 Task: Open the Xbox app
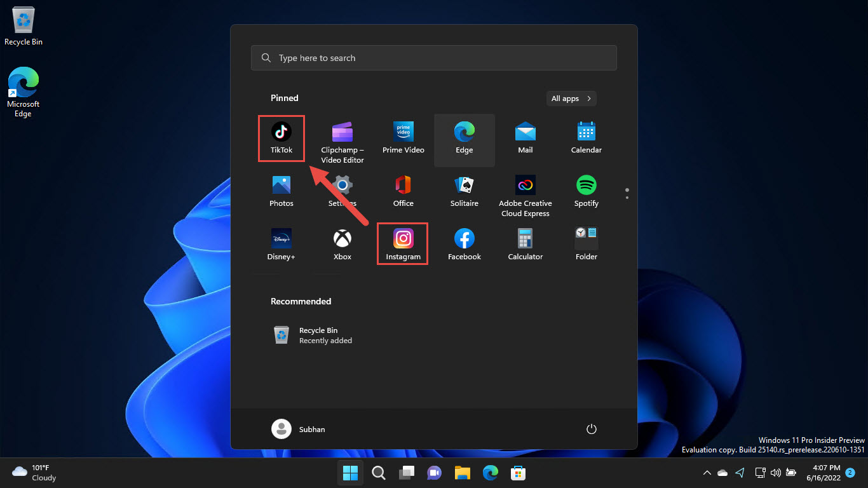tap(342, 243)
